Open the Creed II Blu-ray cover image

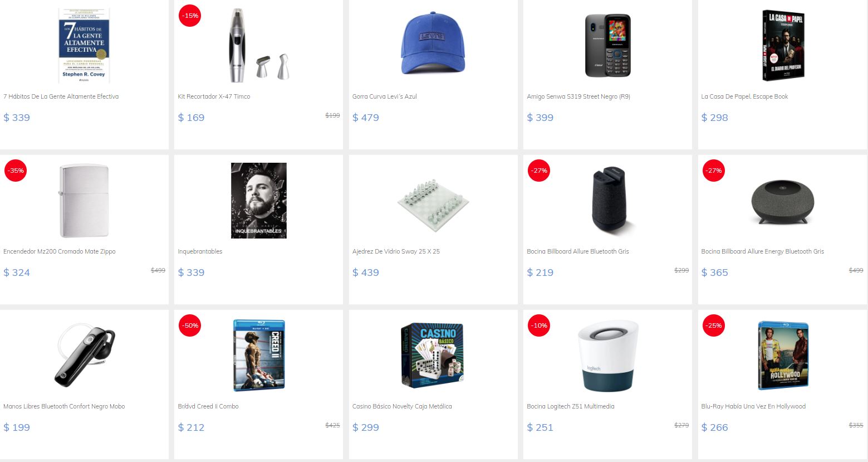coord(259,356)
